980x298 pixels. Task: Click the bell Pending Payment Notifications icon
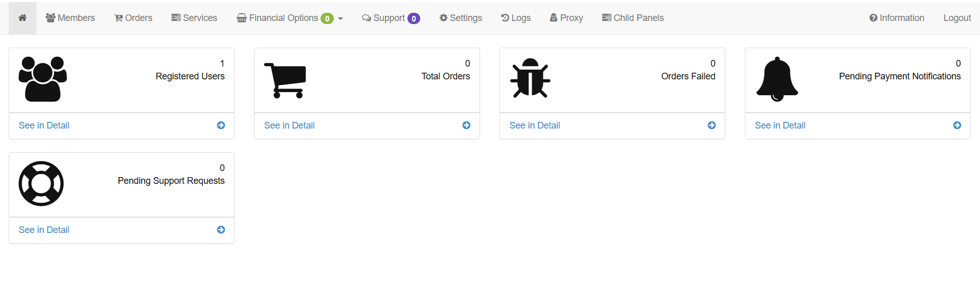pyautogui.click(x=777, y=79)
